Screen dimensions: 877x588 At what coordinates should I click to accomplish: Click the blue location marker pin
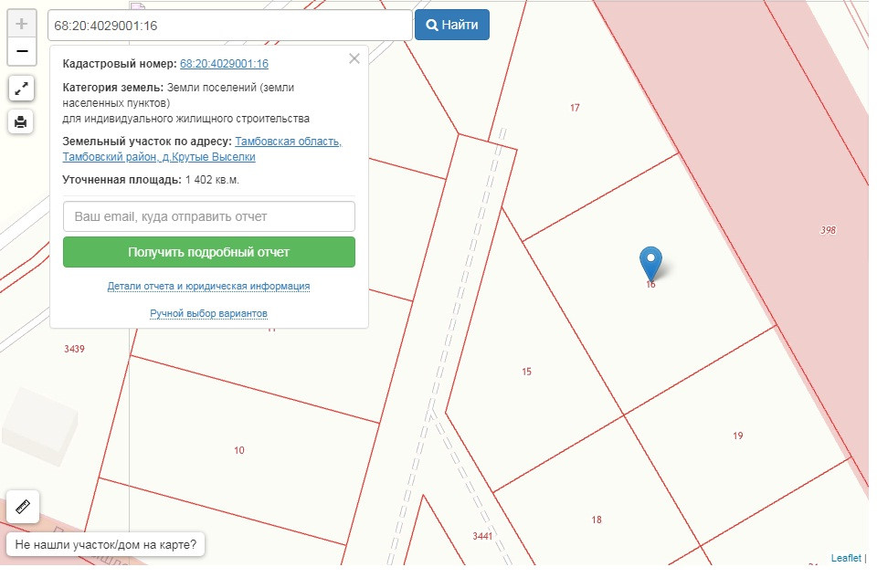coord(650,263)
